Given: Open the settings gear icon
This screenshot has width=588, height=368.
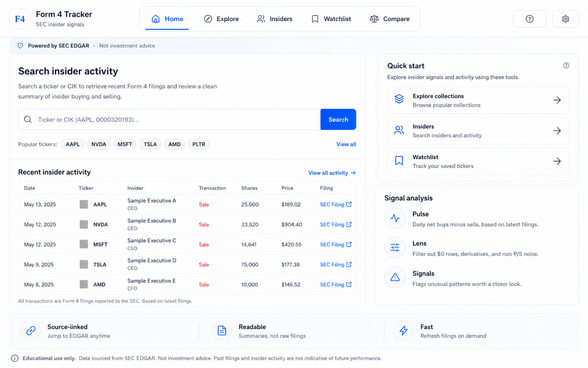Looking at the screenshot, I should click(x=565, y=19).
